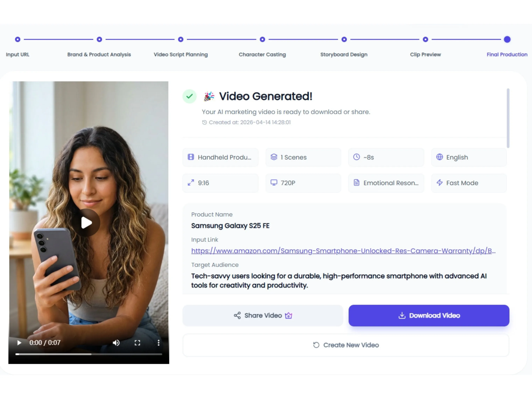The image size is (532, 399).
Task: Open the Amazon input link
Action: coord(343,251)
